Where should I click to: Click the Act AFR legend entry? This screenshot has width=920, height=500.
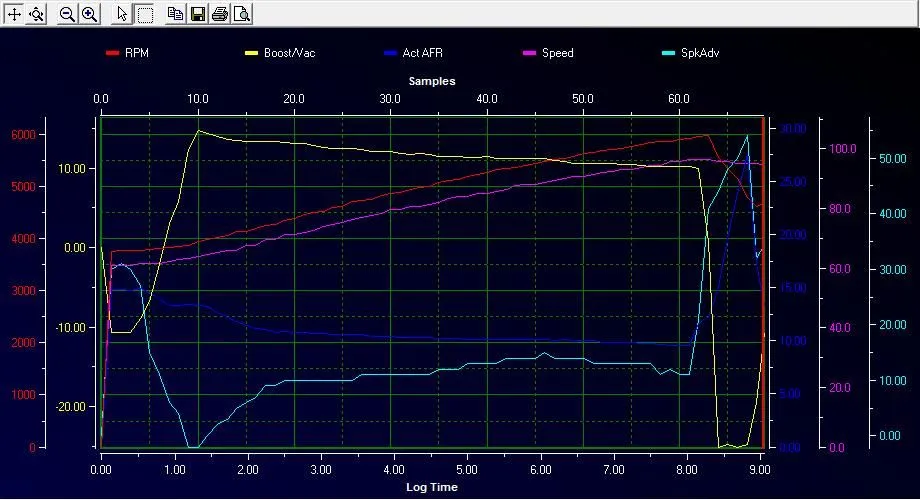click(424, 52)
